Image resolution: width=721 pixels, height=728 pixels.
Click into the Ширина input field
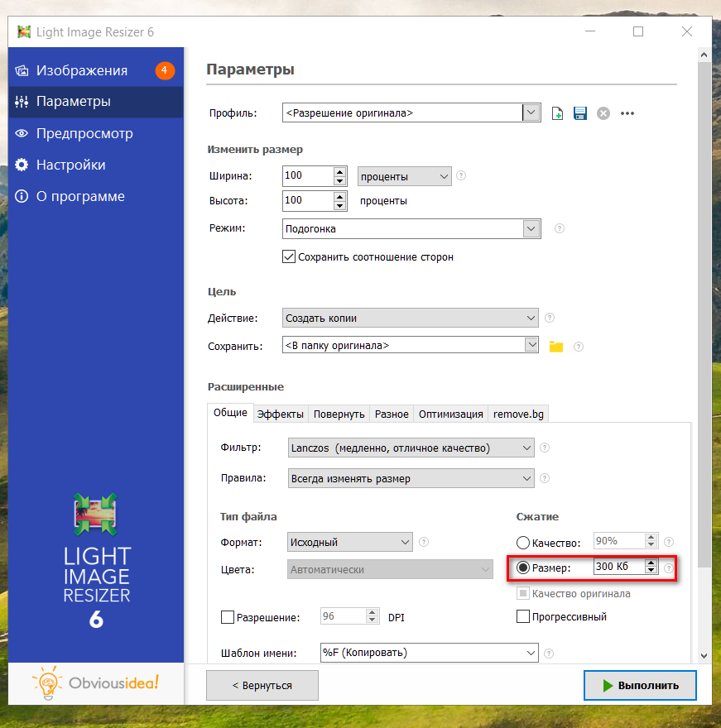pyautogui.click(x=308, y=176)
